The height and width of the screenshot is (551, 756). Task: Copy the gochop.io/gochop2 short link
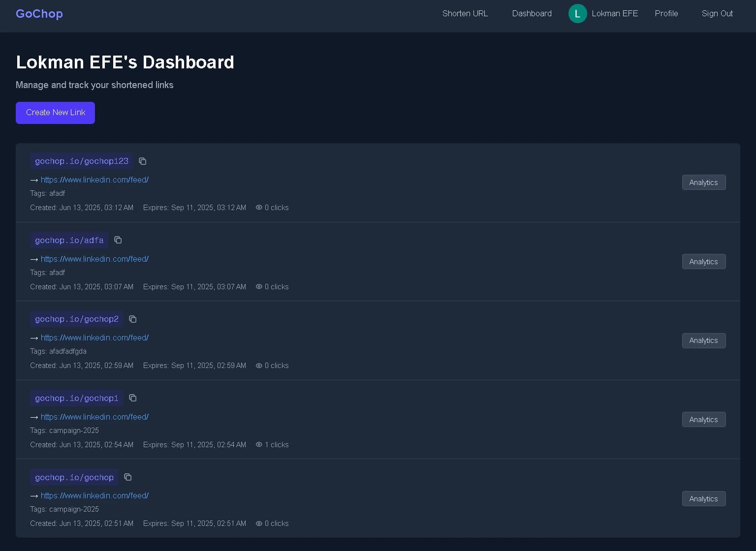click(x=133, y=319)
